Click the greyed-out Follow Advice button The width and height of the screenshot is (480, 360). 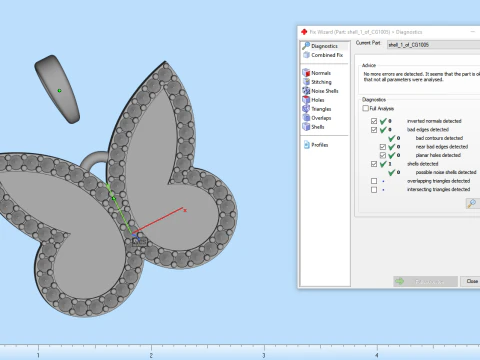[x=425, y=282]
